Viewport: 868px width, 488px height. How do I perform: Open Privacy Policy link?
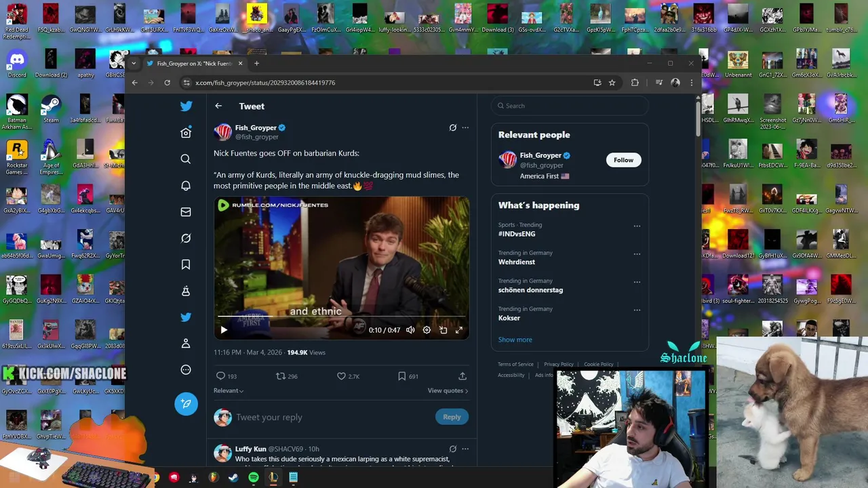559,364
